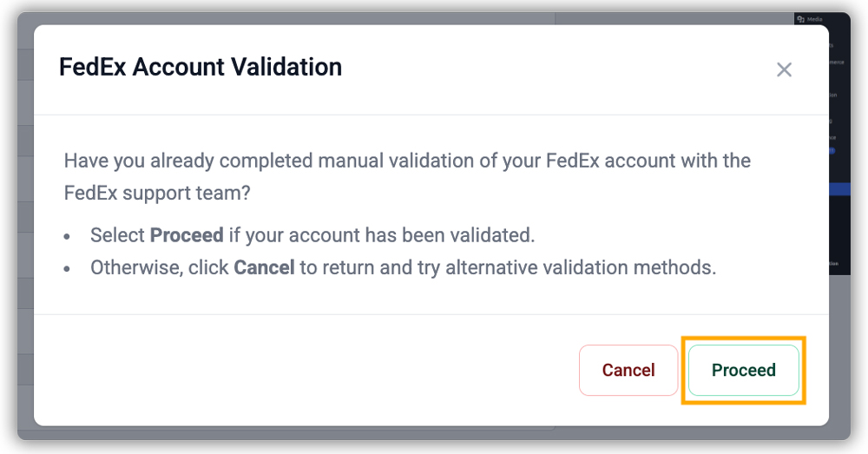Click the 'FedEx support team?' text line
The image size is (868, 454).
[x=157, y=193]
